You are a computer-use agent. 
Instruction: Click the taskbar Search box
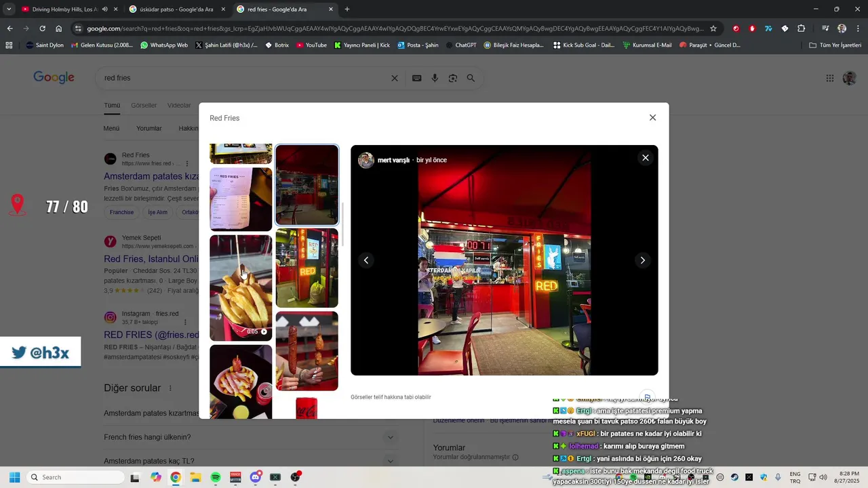click(75, 477)
